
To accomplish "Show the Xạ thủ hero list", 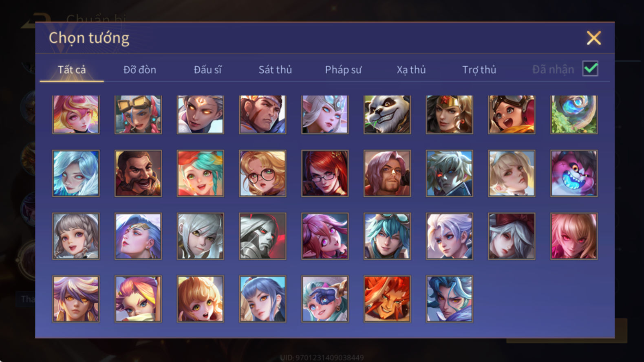I will coord(411,70).
